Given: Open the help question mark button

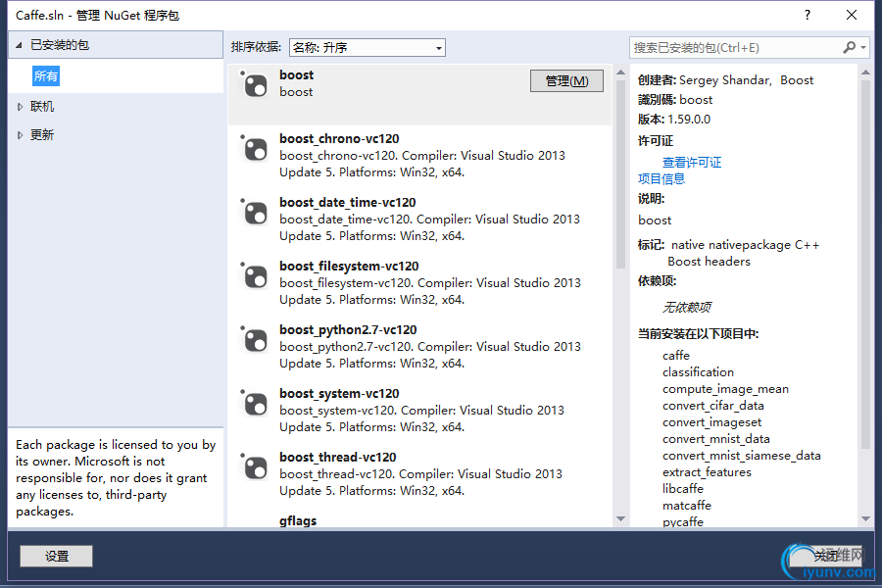Looking at the screenshot, I should [x=808, y=15].
